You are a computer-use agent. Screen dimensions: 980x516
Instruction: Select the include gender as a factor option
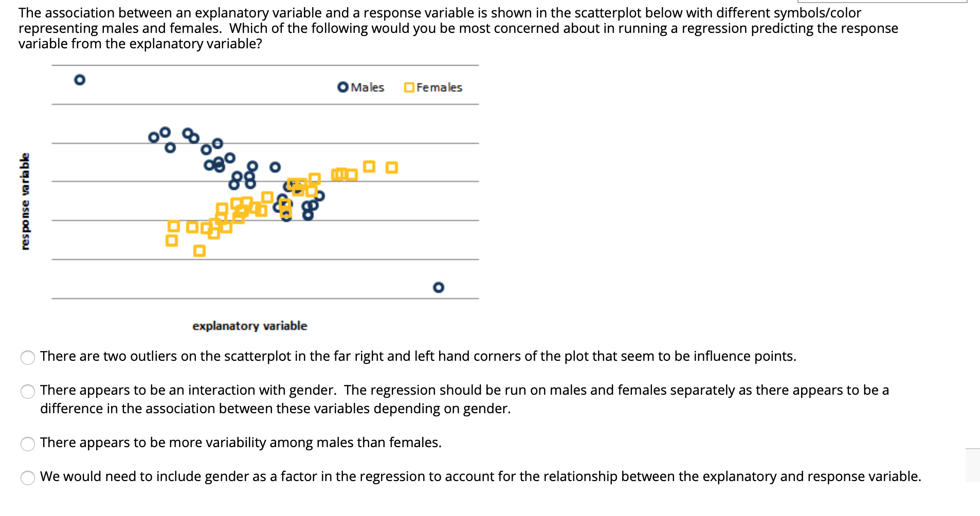point(27,478)
